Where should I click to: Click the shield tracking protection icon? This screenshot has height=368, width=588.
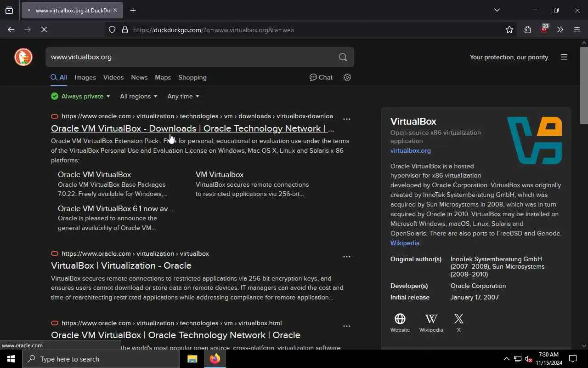(112, 30)
